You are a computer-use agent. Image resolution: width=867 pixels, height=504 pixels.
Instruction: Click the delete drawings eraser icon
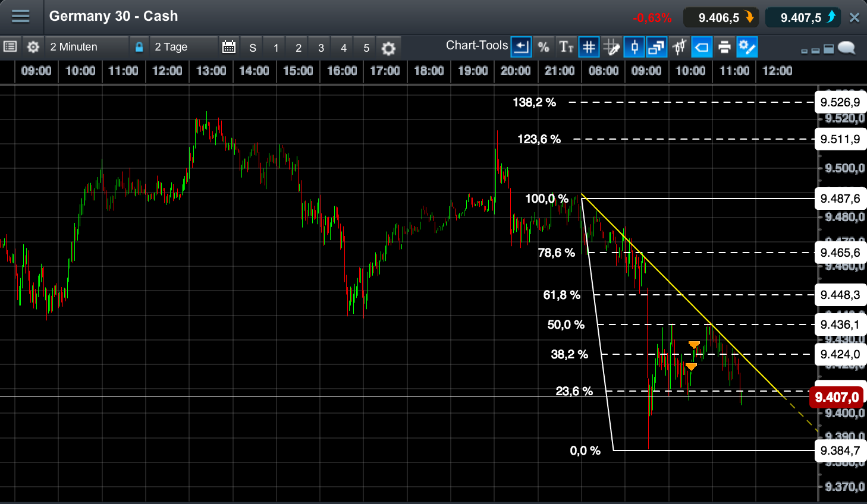[702, 47]
